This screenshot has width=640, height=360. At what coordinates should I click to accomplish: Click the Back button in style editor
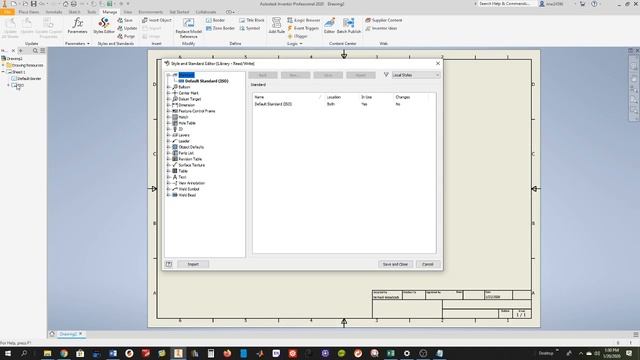click(263, 75)
